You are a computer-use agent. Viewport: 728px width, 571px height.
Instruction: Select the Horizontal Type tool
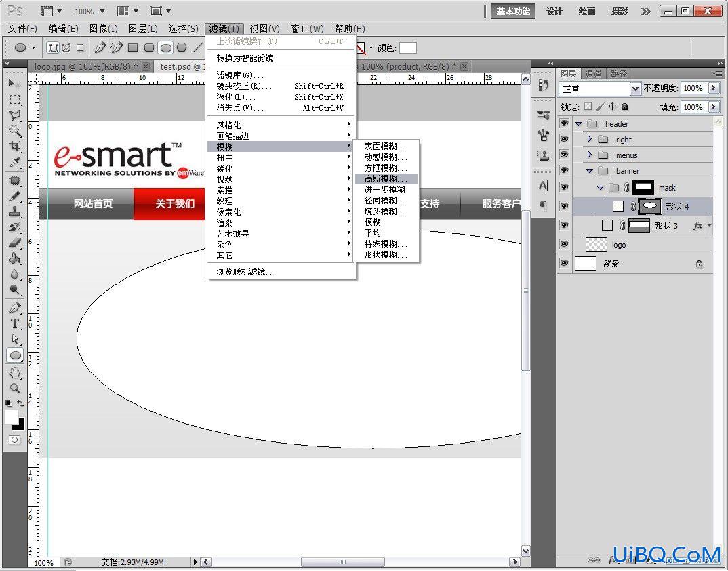pos(15,323)
